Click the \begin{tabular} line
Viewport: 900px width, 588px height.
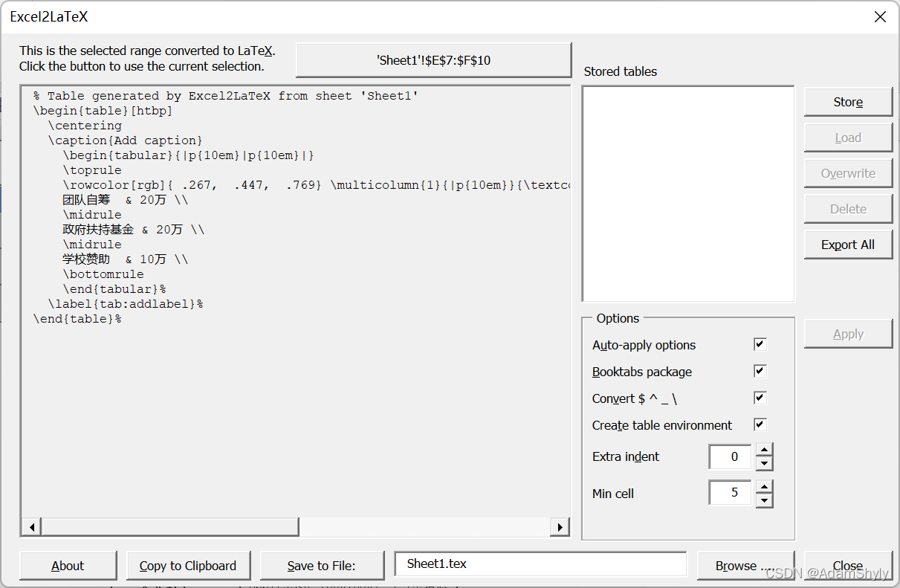coord(189,155)
